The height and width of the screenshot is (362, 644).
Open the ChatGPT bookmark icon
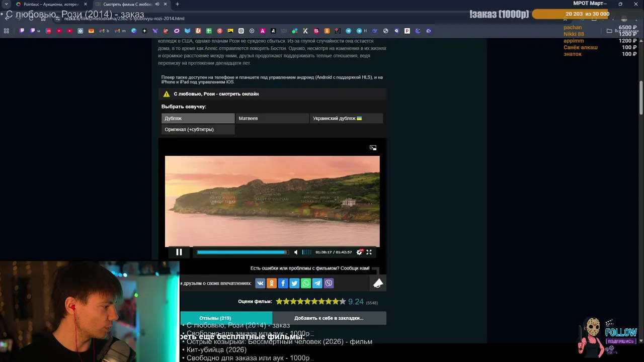[x=241, y=31]
